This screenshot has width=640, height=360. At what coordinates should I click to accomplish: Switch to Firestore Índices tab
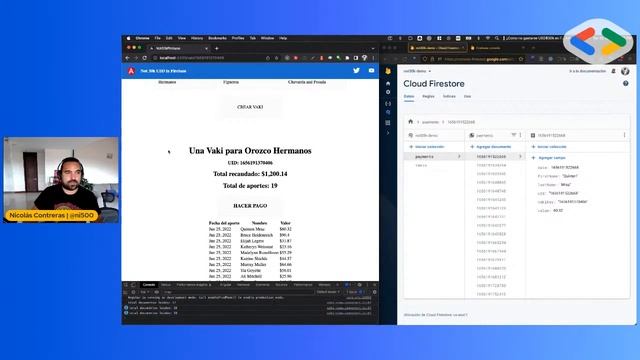click(x=449, y=96)
